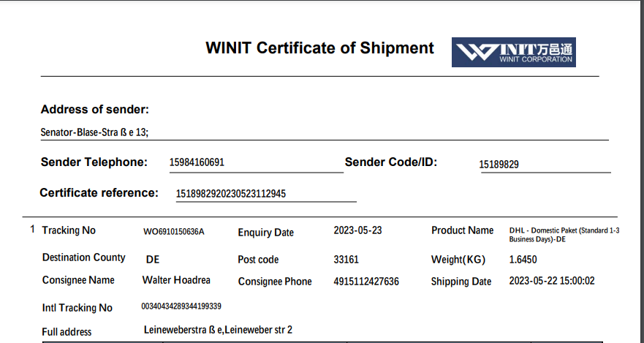Viewport: 644px width, 343px height.
Task: Select the Sender Code/ID value 15189829
Action: [499, 165]
